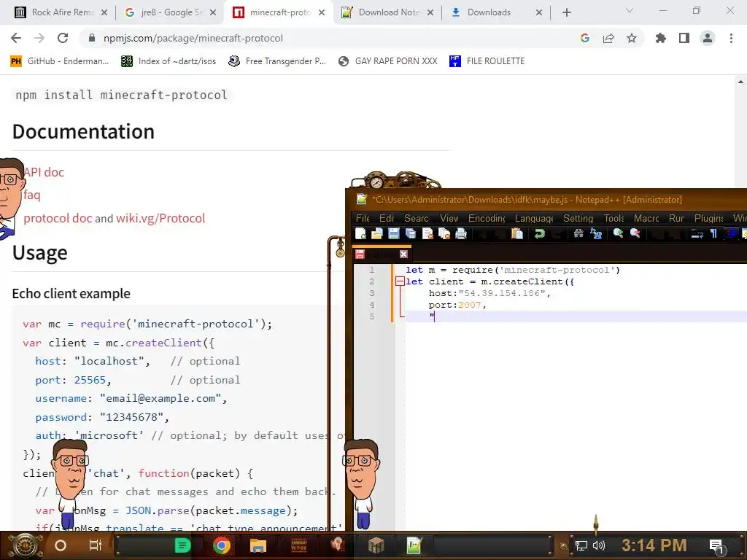
Task: Click the Google icon in address bar
Action: click(x=585, y=38)
